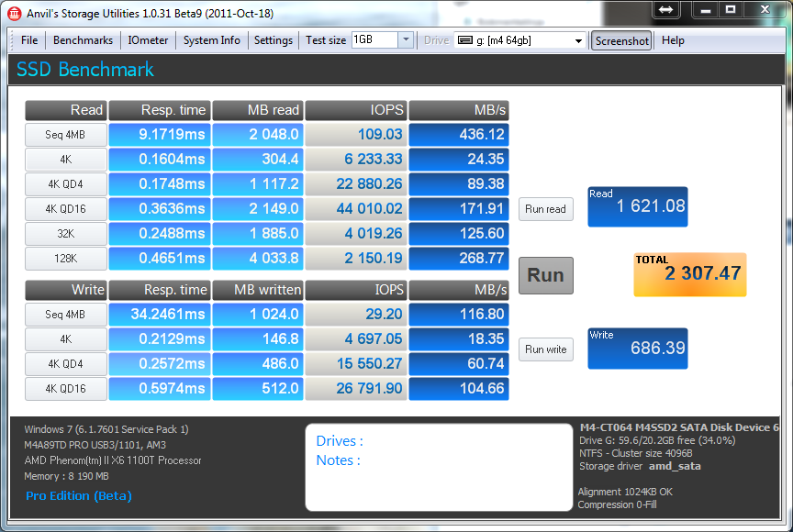Image resolution: width=793 pixels, height=532 pixels.
Task: Click the Write Seq 4MB test button
Action: (x=66, y=315)
